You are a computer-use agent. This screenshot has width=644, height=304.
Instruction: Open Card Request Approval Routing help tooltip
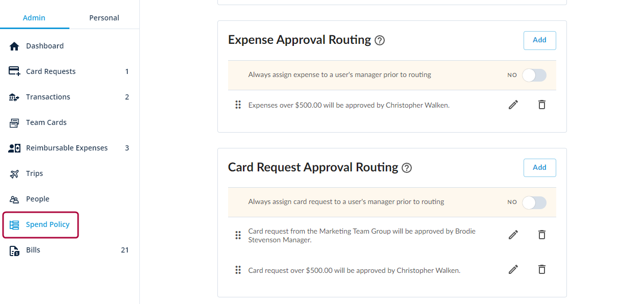(407, 167)
